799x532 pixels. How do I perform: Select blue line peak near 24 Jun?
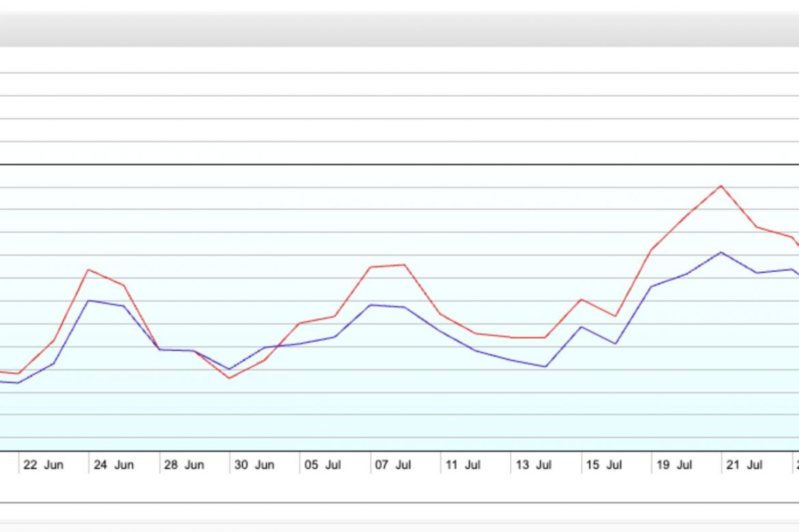point(89,300)
